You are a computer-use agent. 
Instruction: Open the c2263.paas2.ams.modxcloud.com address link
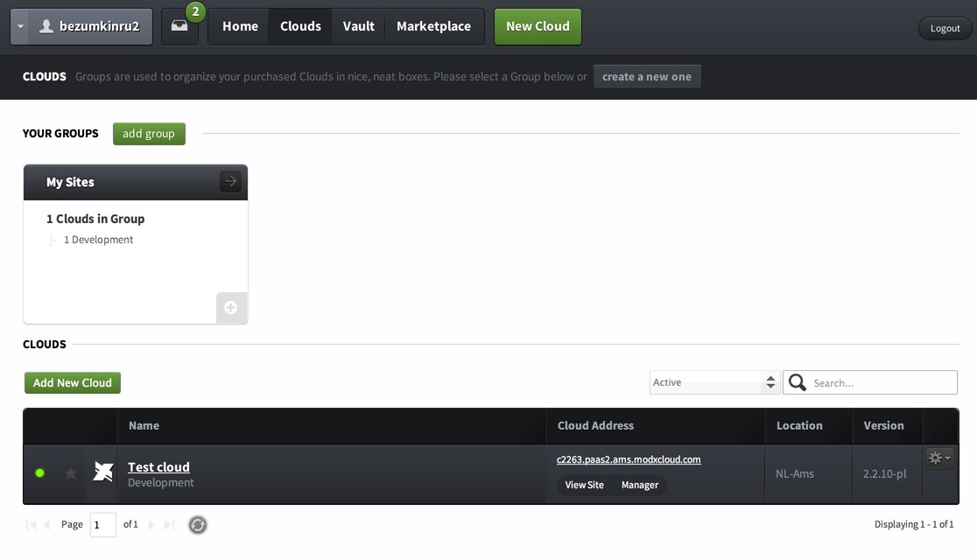[629, 459]
